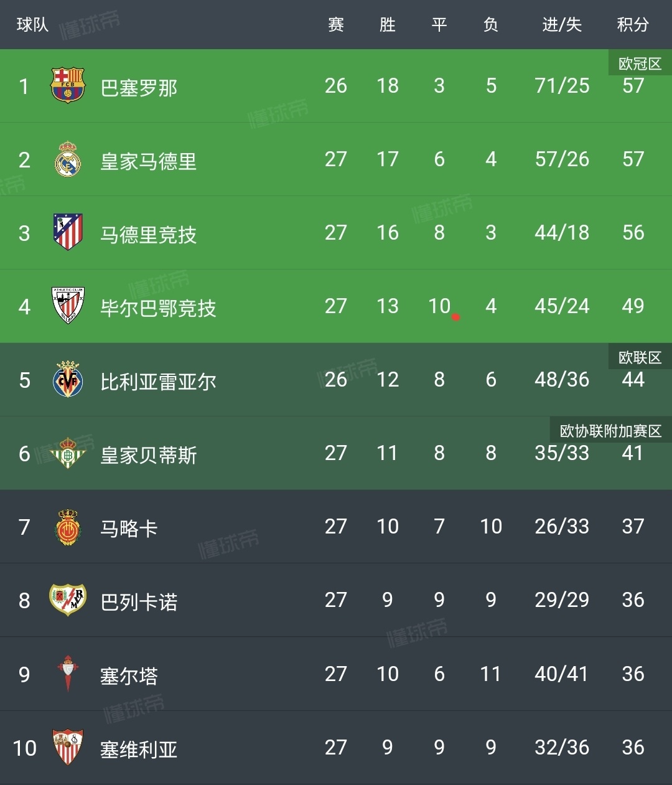Screen dimensions: 672x785
Task: Tap the Sevilla club crest
Action: 67,747
